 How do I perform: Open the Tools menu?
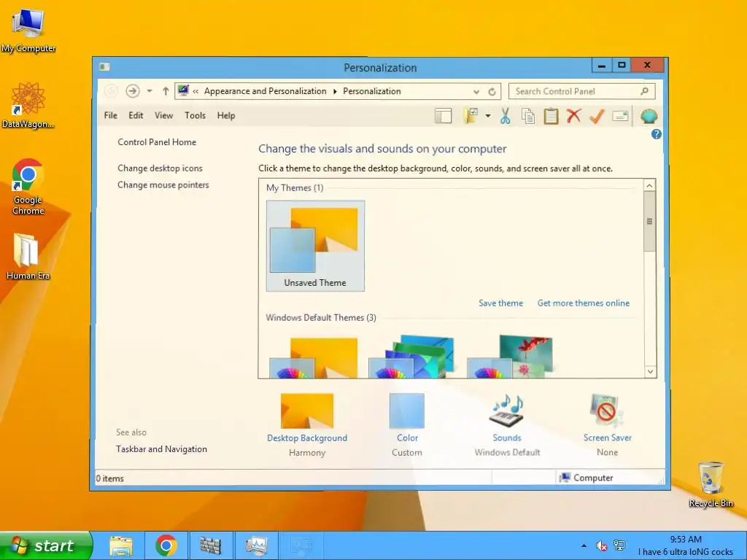(x=195, y=115)
